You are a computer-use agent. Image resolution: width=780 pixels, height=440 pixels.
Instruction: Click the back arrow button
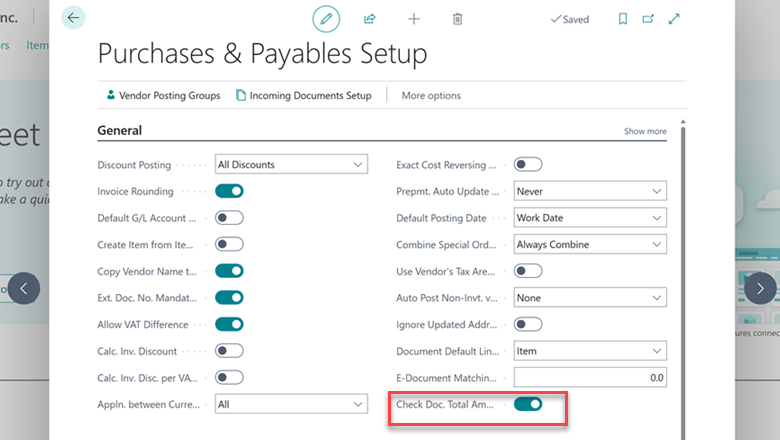coord(73,18)
